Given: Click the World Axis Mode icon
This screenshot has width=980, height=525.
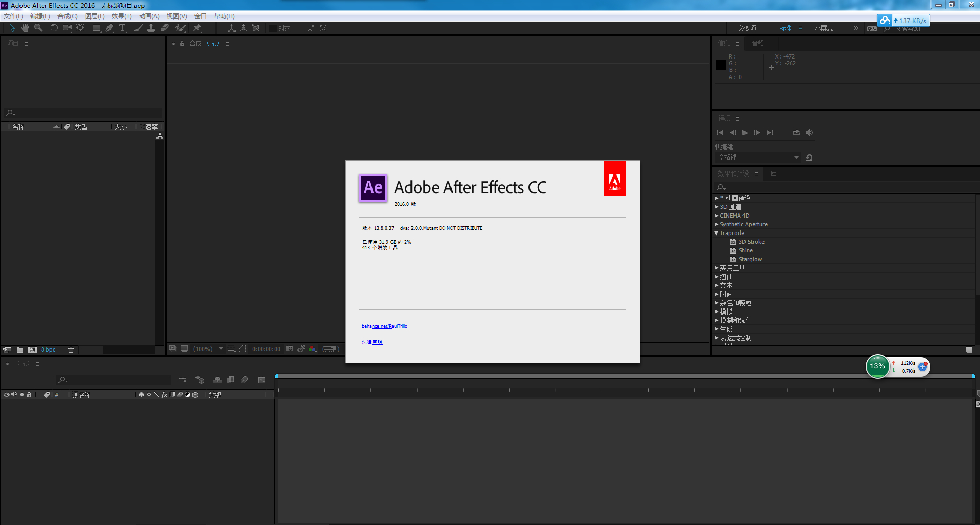Looking at the screenshot, I should [x=244, y=28].
